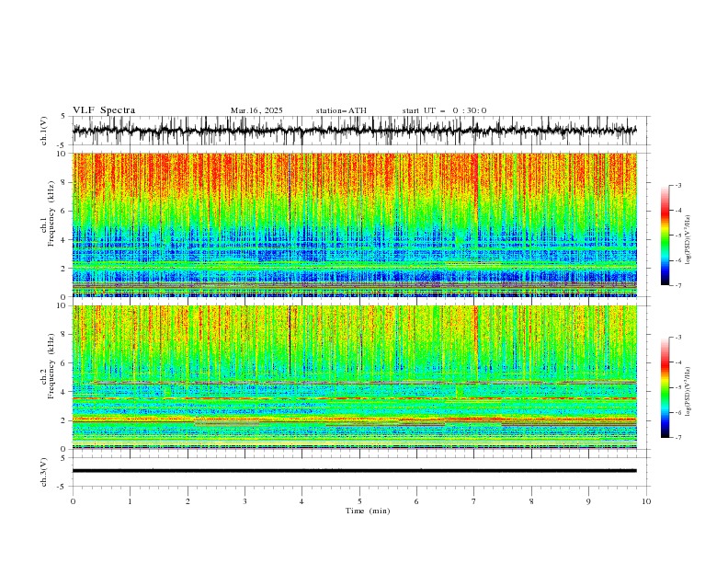Screen dimensions: 728x563
Task: Click the ch.1 "Frequency (kHz)" axis label
Action: click(x=51, y=213)
